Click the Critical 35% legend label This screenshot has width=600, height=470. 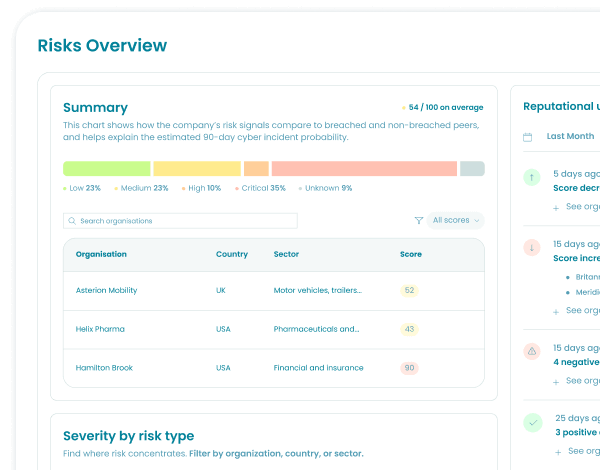(261, 188)
